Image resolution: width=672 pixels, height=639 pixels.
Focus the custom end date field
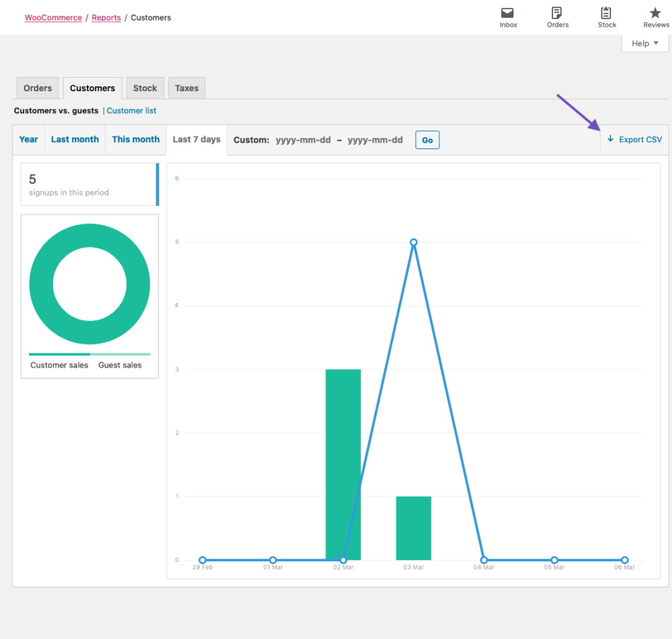tap(375, 140)
